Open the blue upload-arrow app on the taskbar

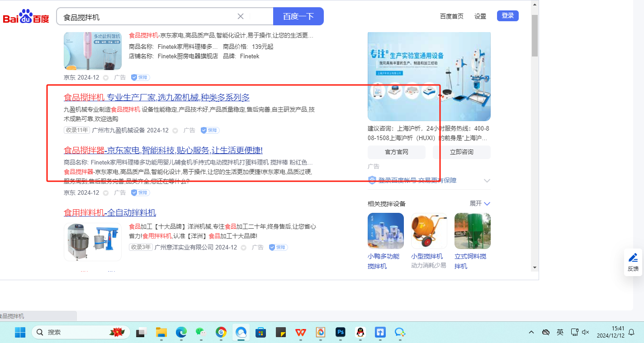[x=380, y=333]
